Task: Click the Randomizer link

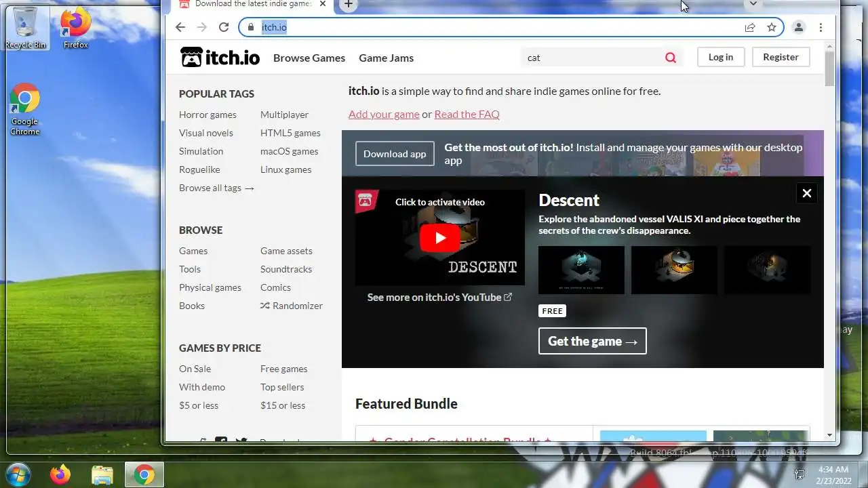Action: (x=292, y=306)
